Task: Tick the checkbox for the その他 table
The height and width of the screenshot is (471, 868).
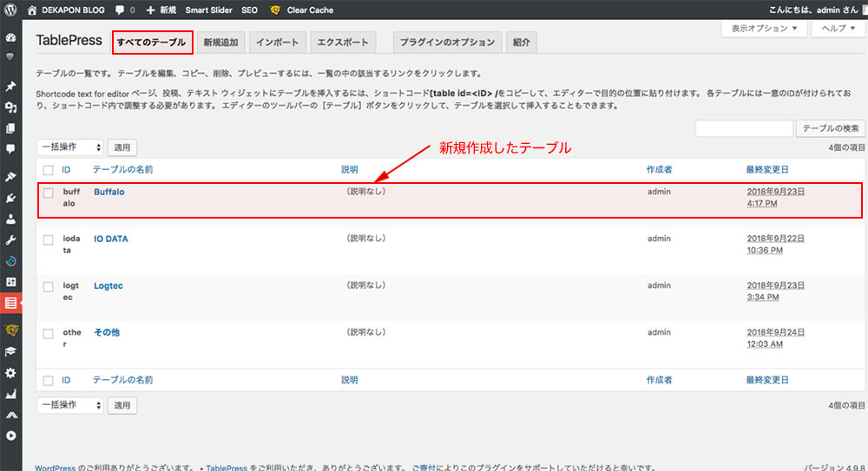Action: (x=48, y=334)
